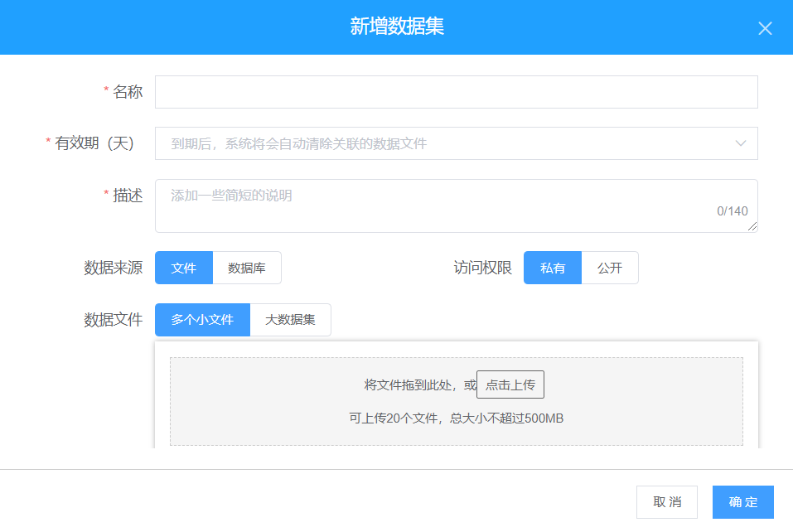Click the 取消 button
The height and width of the screenshot is (532, 793).
[x=667, y=502]
